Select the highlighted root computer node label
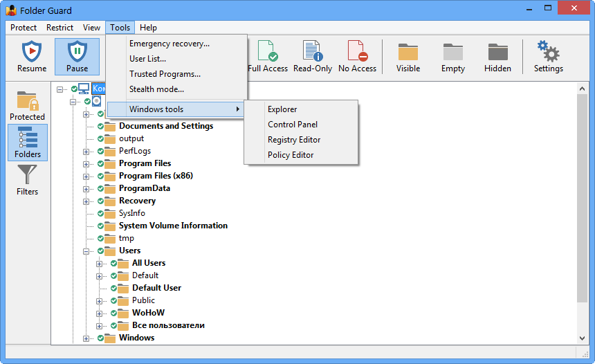Image resolution: width=595 pixels, height=364 pixels. click(99, 89)
